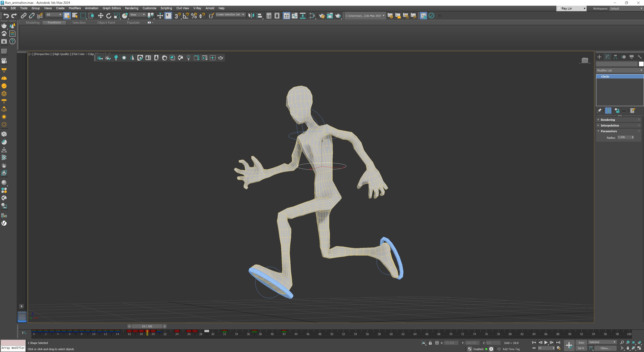Open the Curve Editor from toolbar

click(x=294, y=16)
